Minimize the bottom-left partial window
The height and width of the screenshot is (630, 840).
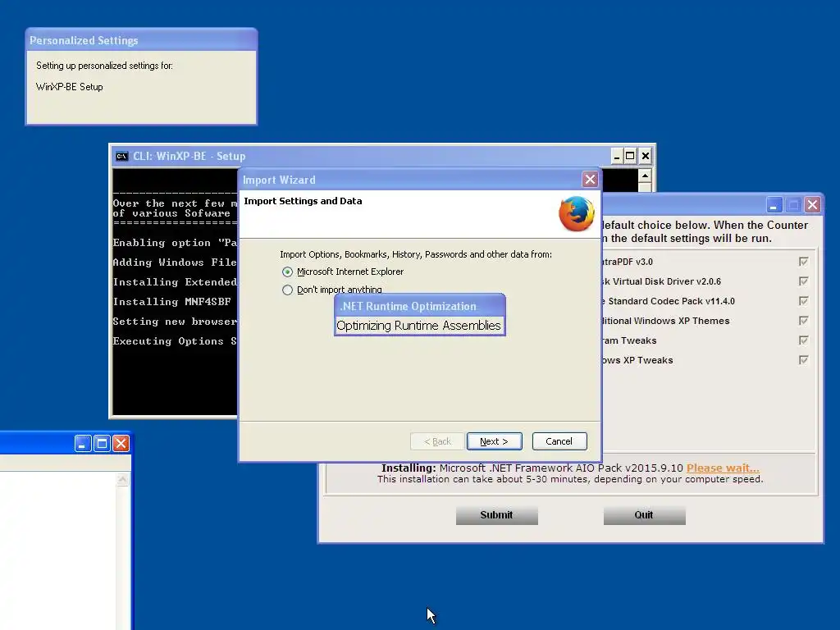83,444
